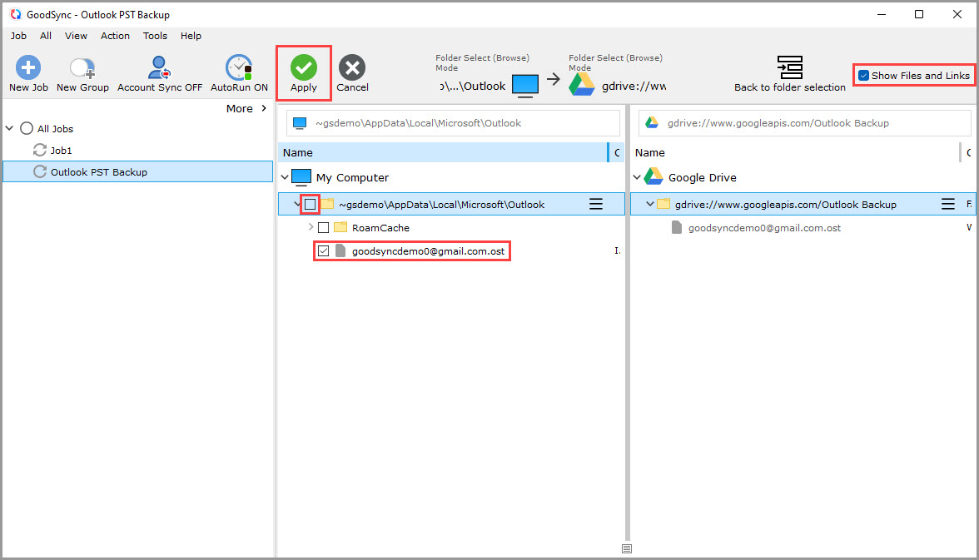Open the Action menu
The width and height of the screenshot is (979, 560).
coord(115,36)
